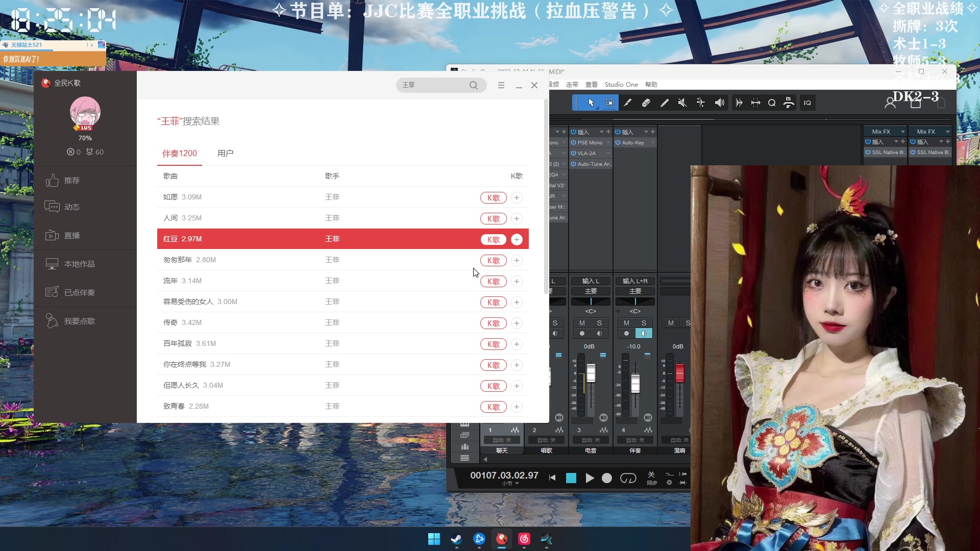This screenshot has width=980, height=551.
Task: Toggle power of Auto-Key insert
Action: click(x=618, y=143)
